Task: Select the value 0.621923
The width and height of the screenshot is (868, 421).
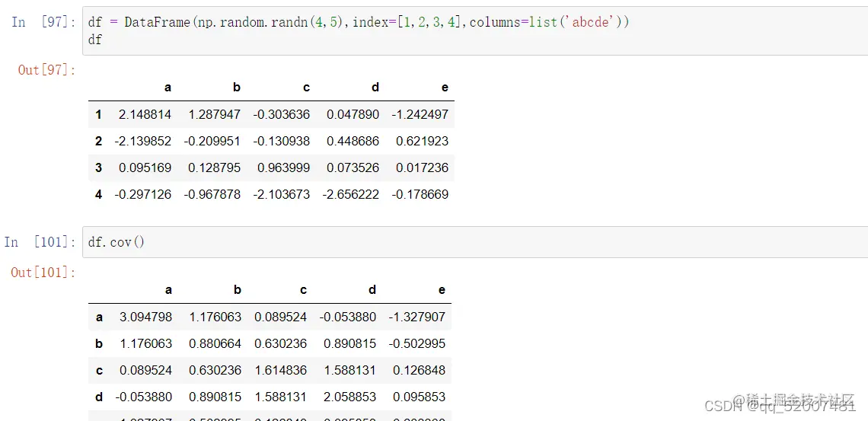Action: click(x=422, y=141)
